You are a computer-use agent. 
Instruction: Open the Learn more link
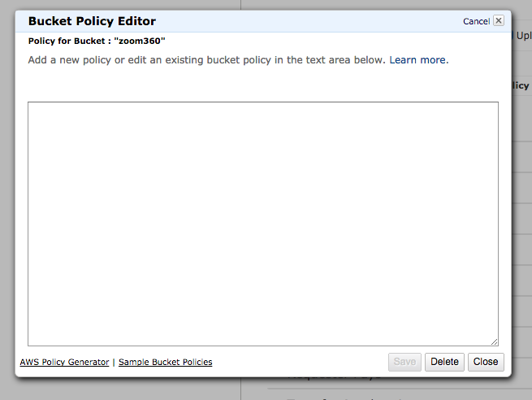tap(418, 60)
